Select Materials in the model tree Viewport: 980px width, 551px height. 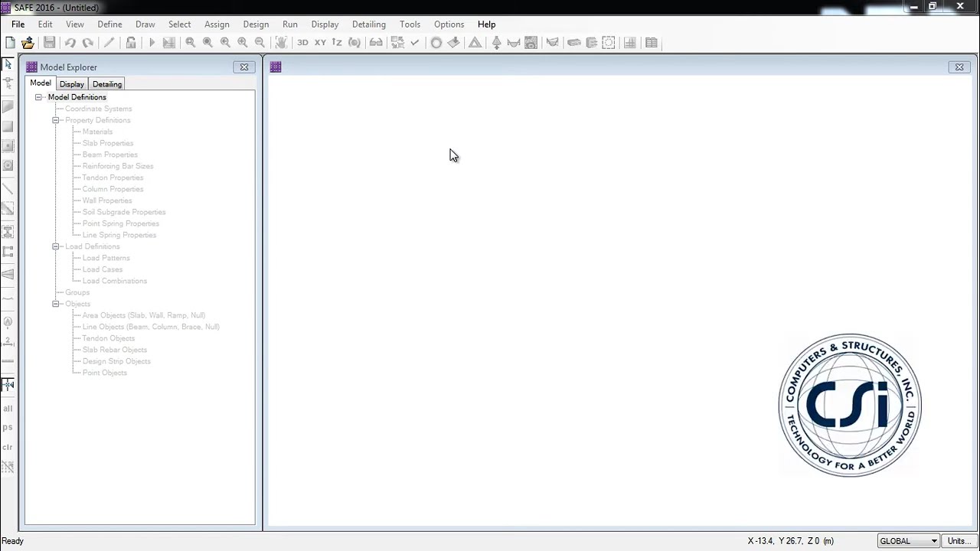97,132
